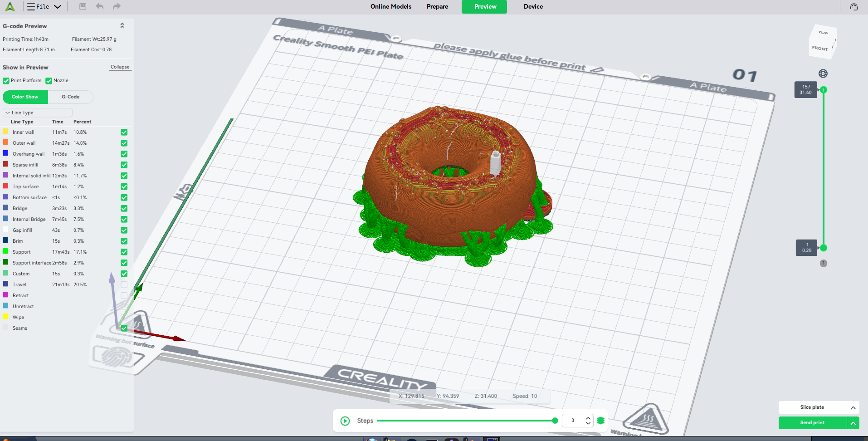Click the Time column header
868x441 pixels.
(58, 122)
